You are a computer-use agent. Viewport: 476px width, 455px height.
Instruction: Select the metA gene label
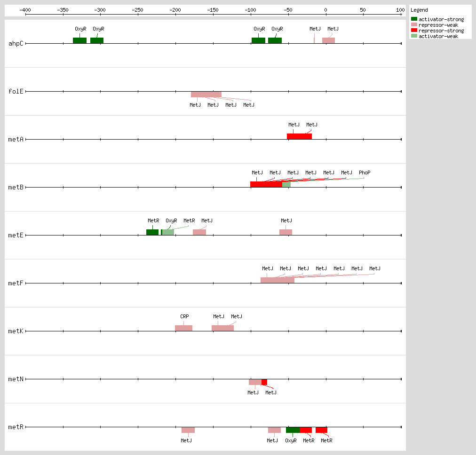(x=16, y=139)
